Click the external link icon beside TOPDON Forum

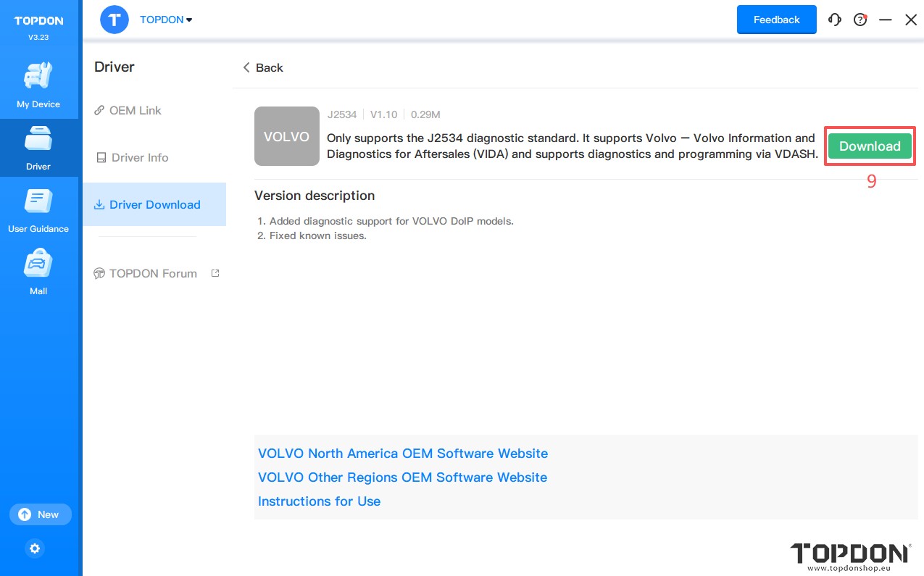215,273
